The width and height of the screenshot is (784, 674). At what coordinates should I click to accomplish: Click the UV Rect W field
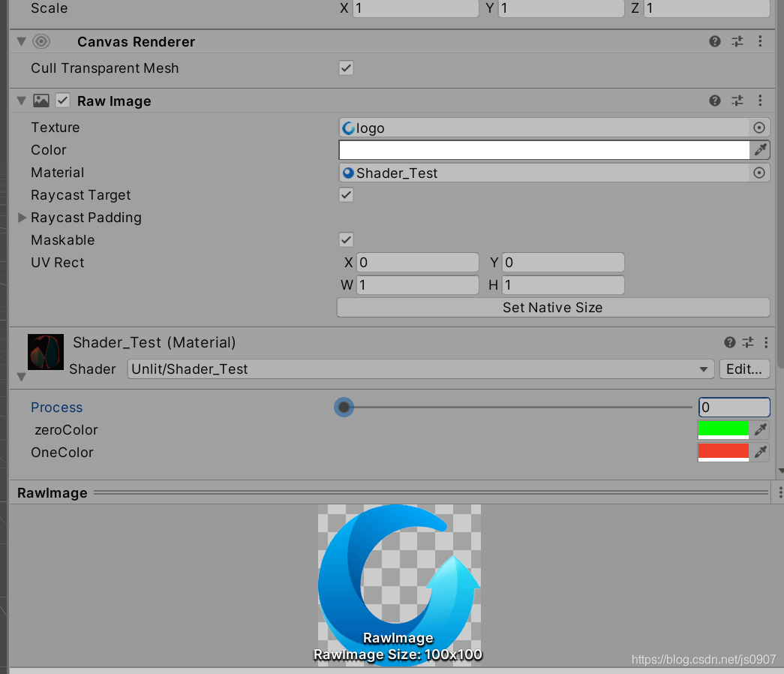pyautogui.click(x=417, y=284)
